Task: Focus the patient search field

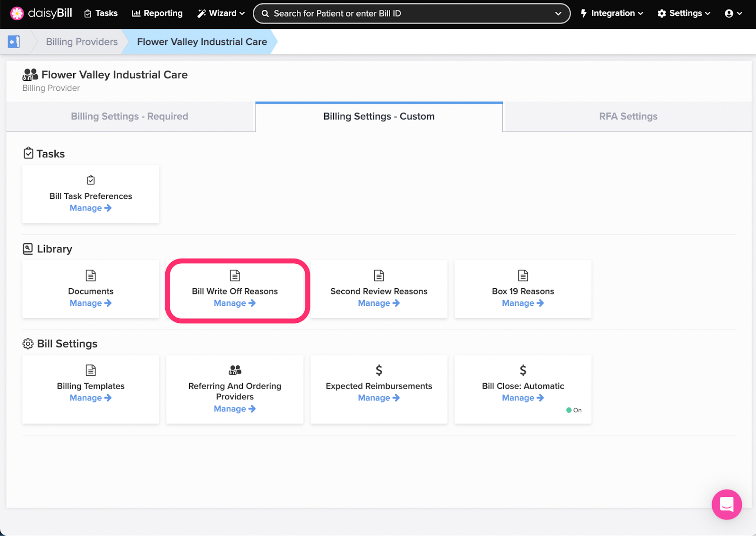Action: pyautogui.click(x=412, y=13)
